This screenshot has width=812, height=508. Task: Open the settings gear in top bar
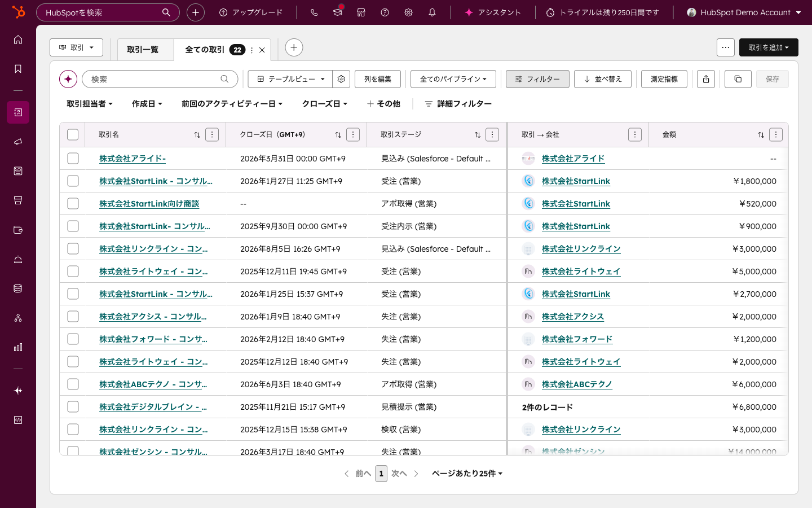pyautogui.click(x=408, y=12)
